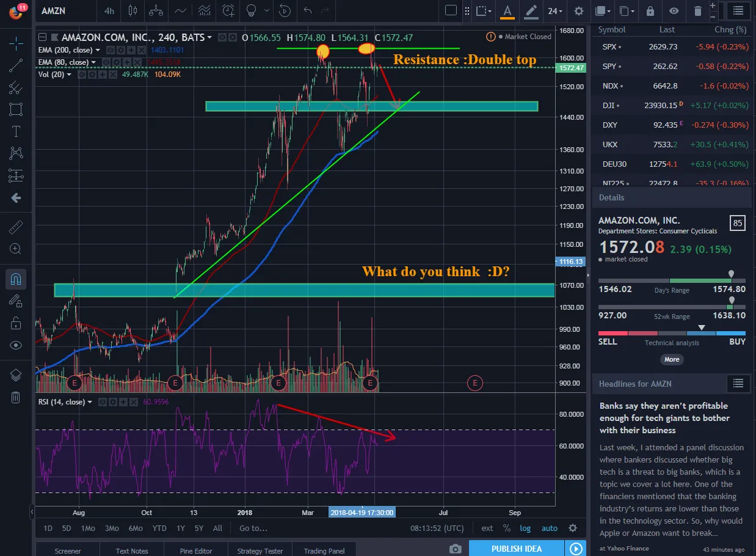Image resolution: width=756 pixels, height=556 pixels.
Task: Open the compare symbols scale icon
Action: (156, 10)
